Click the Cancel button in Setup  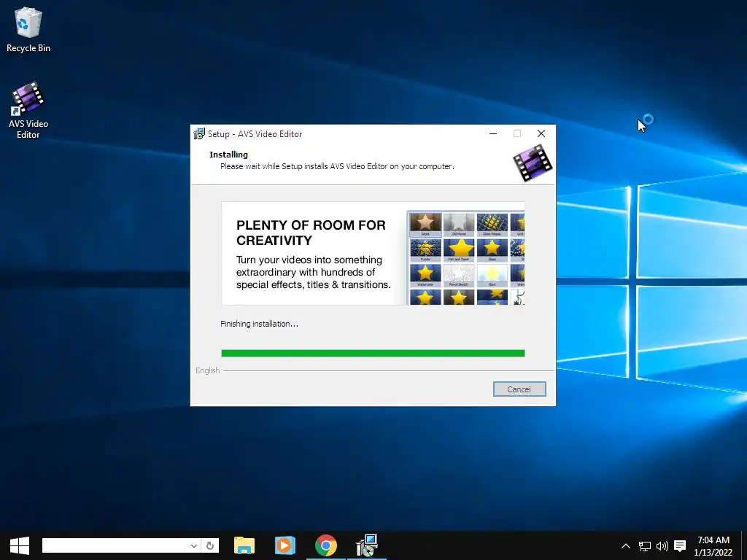(x=519, y=389)
